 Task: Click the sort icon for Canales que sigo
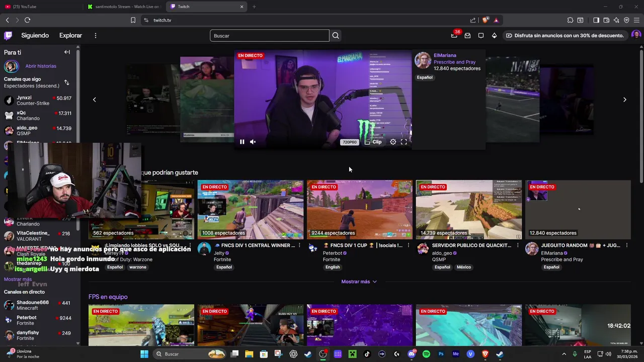(66, 82)
